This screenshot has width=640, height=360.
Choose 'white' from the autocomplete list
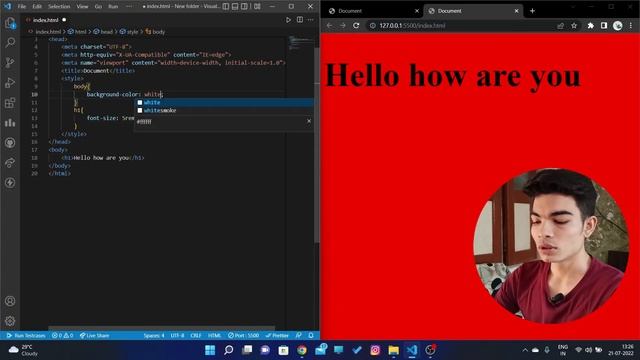click(224, 102)
